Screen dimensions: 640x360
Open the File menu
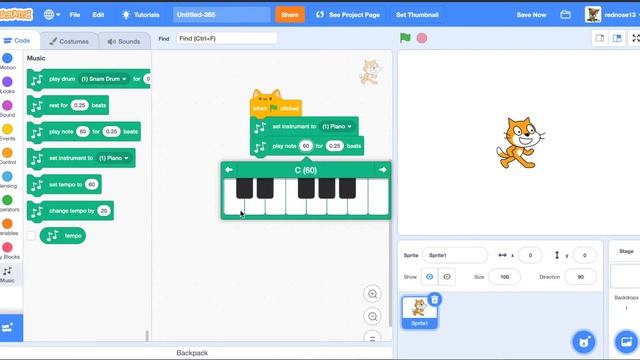(75, 15)
